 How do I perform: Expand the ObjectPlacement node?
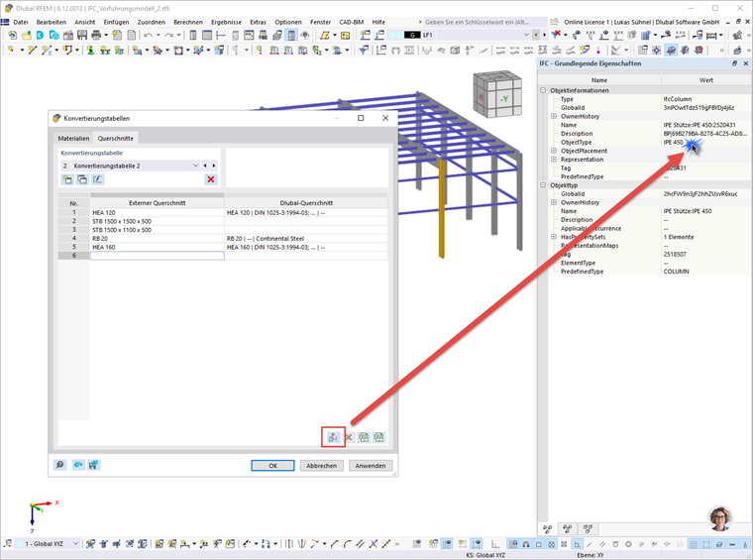click(x=554, y=151)
